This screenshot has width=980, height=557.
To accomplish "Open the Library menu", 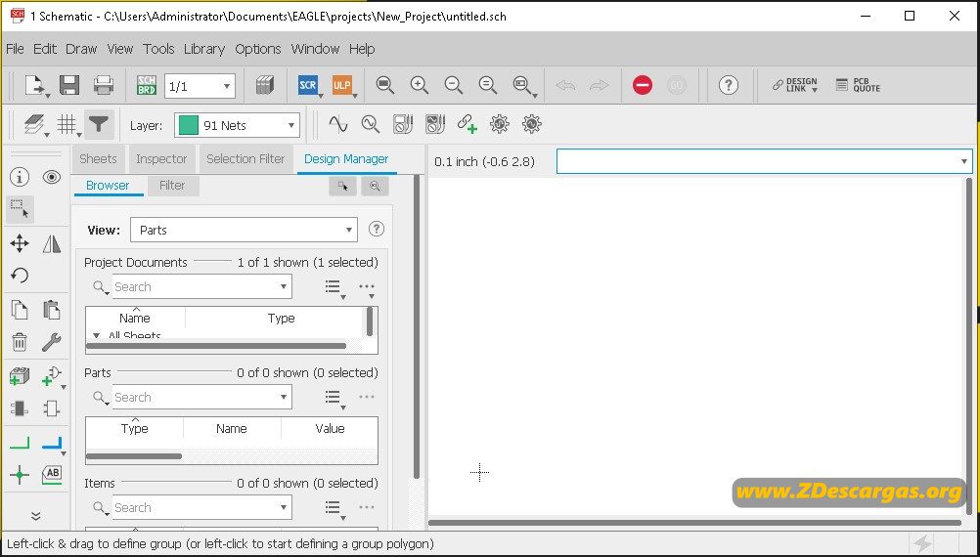I will pyautogui.click(x=204, y=49).
